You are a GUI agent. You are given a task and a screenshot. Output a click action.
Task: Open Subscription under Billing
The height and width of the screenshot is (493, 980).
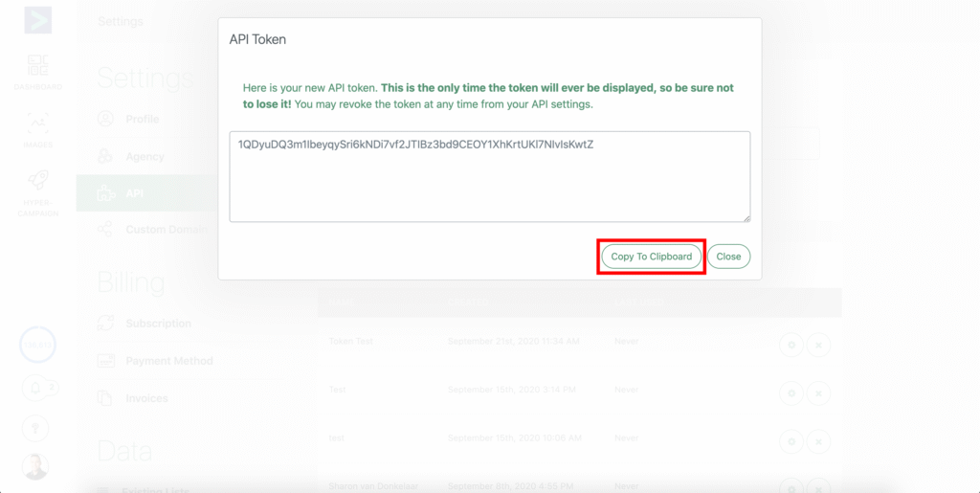click(x=157, y=324)
